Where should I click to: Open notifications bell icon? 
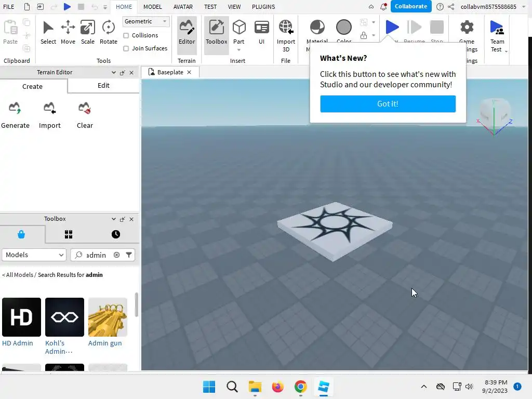pos(383,6)
